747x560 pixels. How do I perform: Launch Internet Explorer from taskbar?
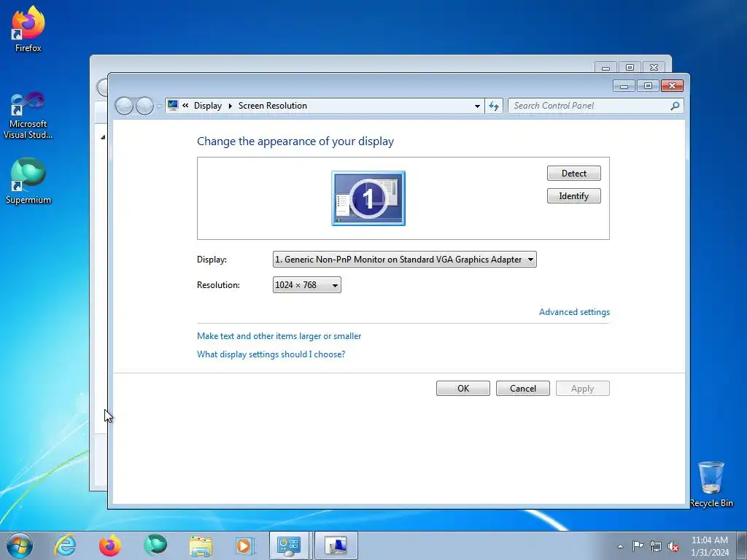pyautogui.click(x=65, y=545)
